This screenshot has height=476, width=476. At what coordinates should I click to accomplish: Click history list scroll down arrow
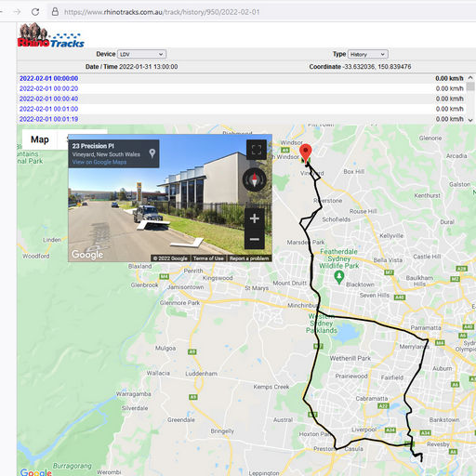coord(470,120)
